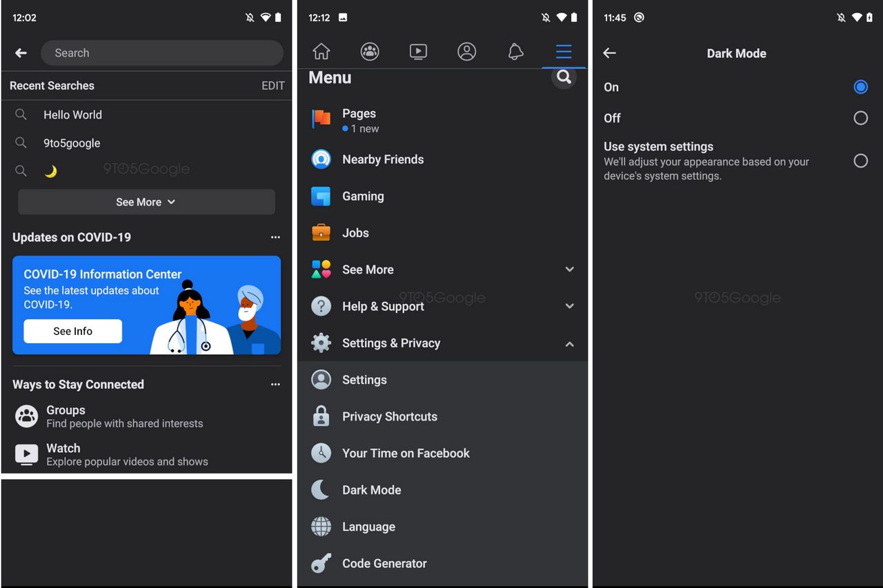883x588 pixels.
Task: Open Privacy Shortcuts
Action: pos(390,416)
